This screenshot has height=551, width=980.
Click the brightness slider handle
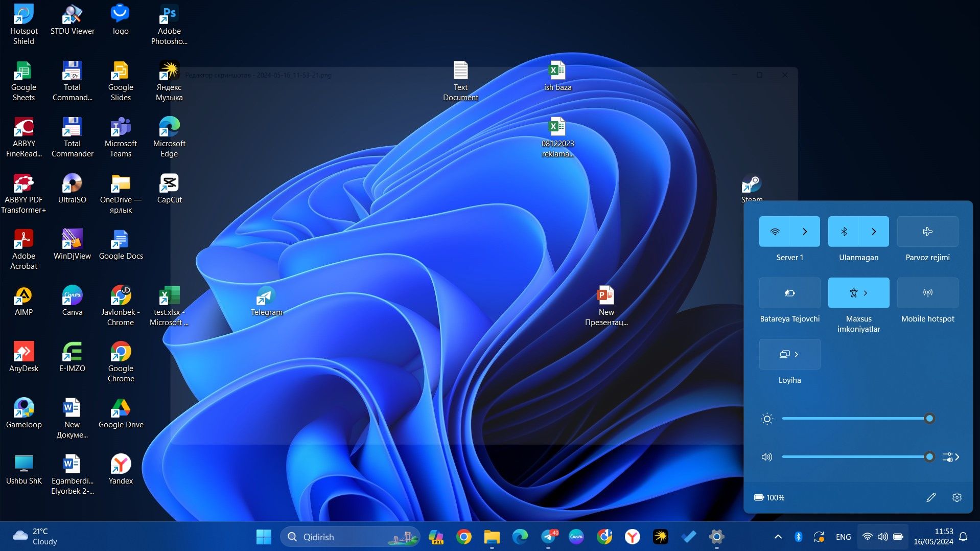point(929,419)
